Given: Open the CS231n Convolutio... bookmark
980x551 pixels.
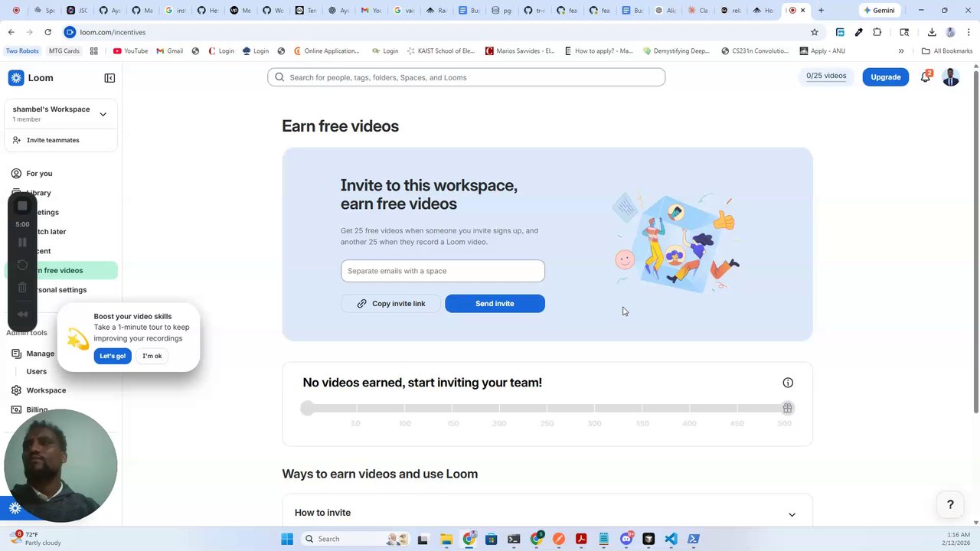Looking at the screenshot, I should [x=755, y=51].
